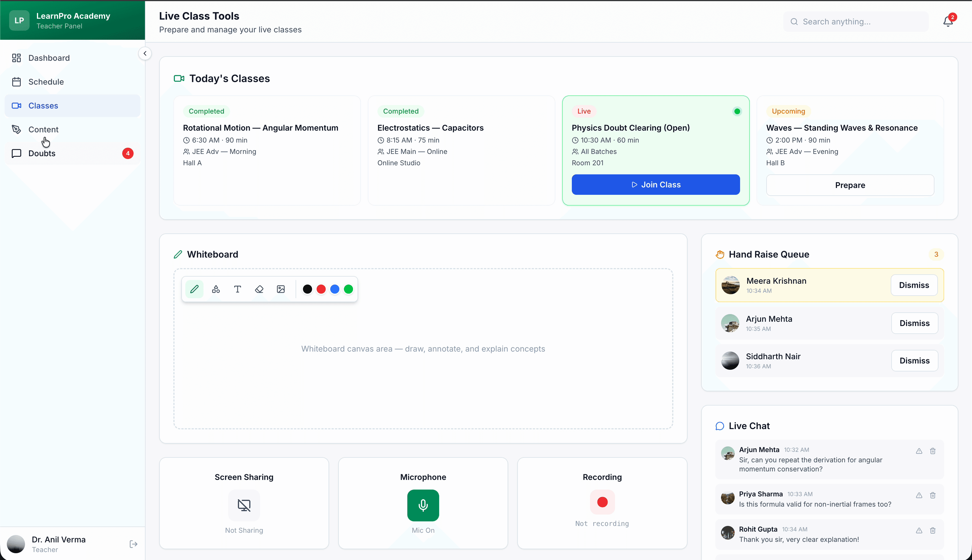Flag Arjun Mehta's chat message

click(919, 451)
